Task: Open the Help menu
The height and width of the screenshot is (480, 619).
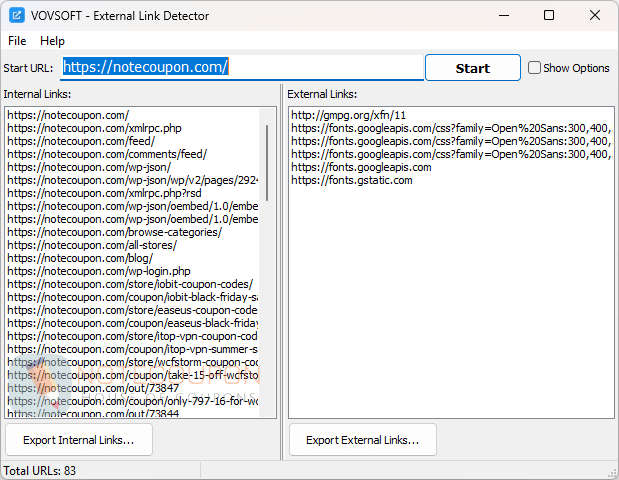Action: coord(52,41)
